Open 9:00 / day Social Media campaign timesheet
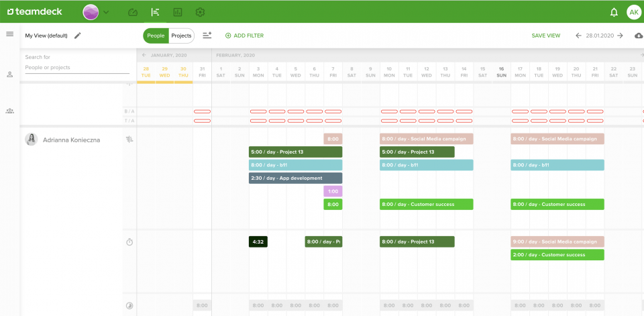644x316 pixels. (557, 242)
